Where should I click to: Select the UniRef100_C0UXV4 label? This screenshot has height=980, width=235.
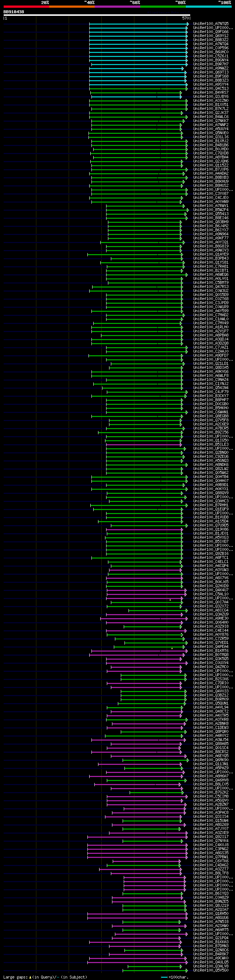click(x=211, y=663)
